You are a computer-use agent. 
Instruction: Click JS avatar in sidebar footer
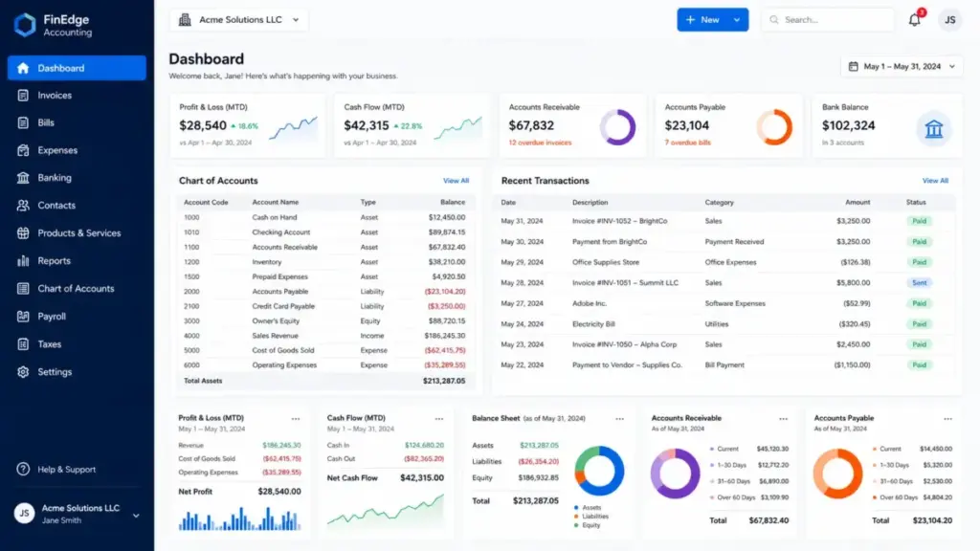point(24,514)
